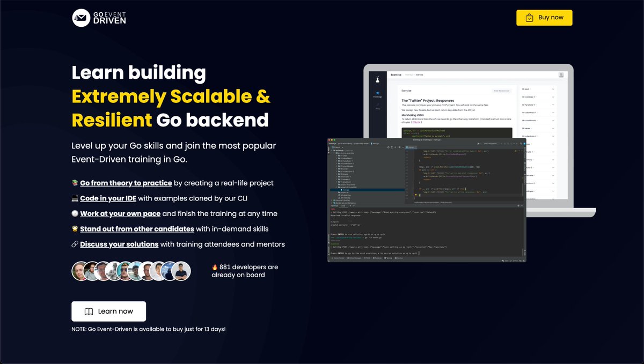The image size is (644, 364).
Task: Click the flask logo in the laptop screenshot sidebar
Action: click(x=377, y=80)
